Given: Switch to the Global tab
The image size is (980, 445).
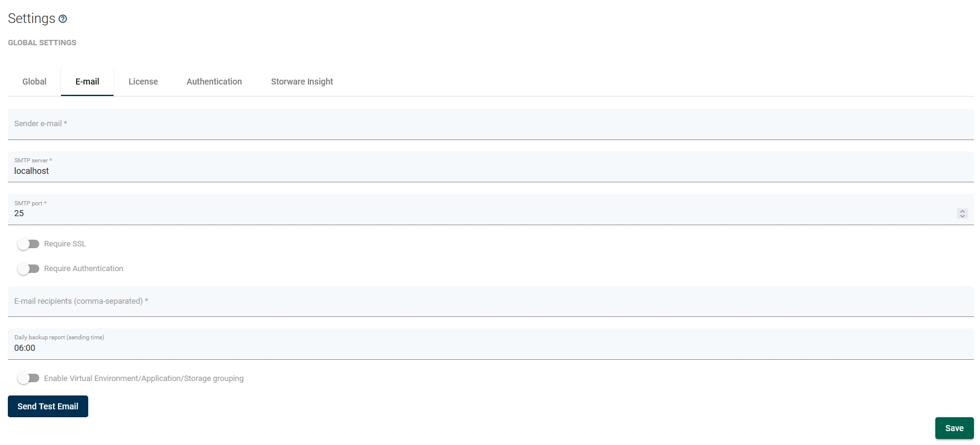Looking at the screenshot, I should [x=34, y=82].
